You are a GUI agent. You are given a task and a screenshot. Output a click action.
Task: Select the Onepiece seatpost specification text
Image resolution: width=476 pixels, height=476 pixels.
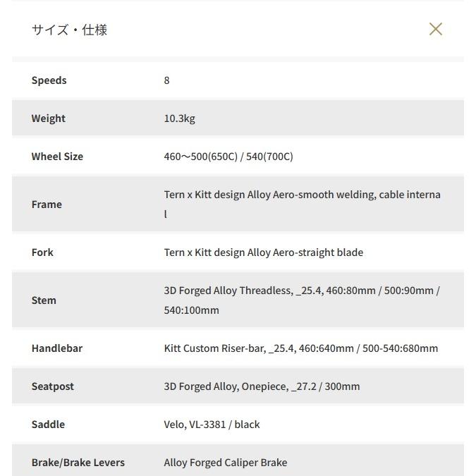262,386
